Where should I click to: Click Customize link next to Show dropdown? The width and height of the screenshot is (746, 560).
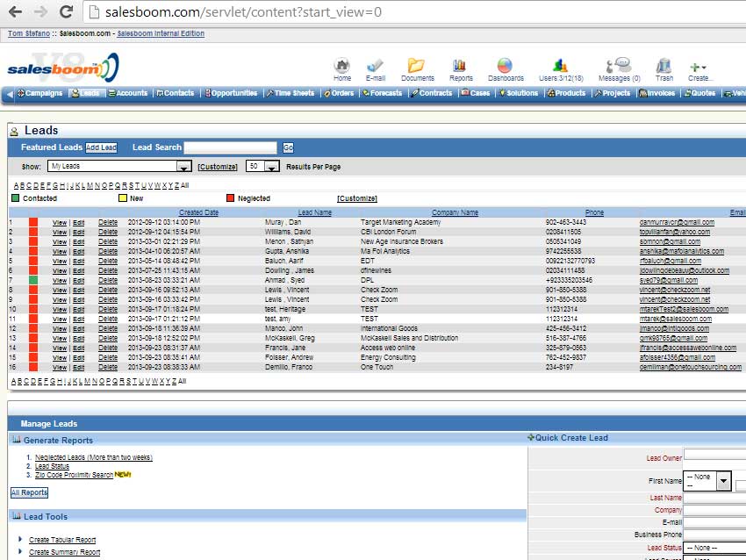point(218,167)
